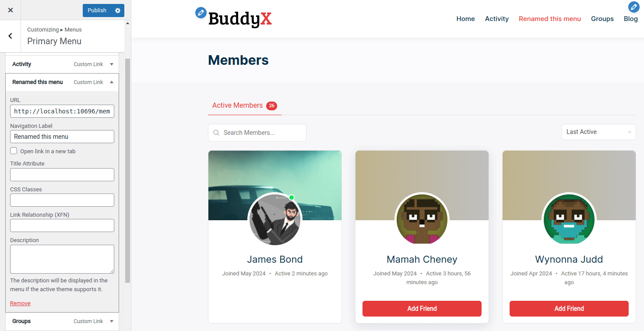
Task: Click the Publish button
Action: (x=97, y=11)
